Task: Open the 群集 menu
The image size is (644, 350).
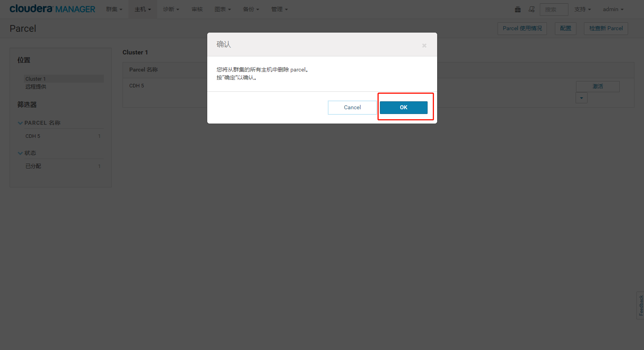Action: pos(114,9)
